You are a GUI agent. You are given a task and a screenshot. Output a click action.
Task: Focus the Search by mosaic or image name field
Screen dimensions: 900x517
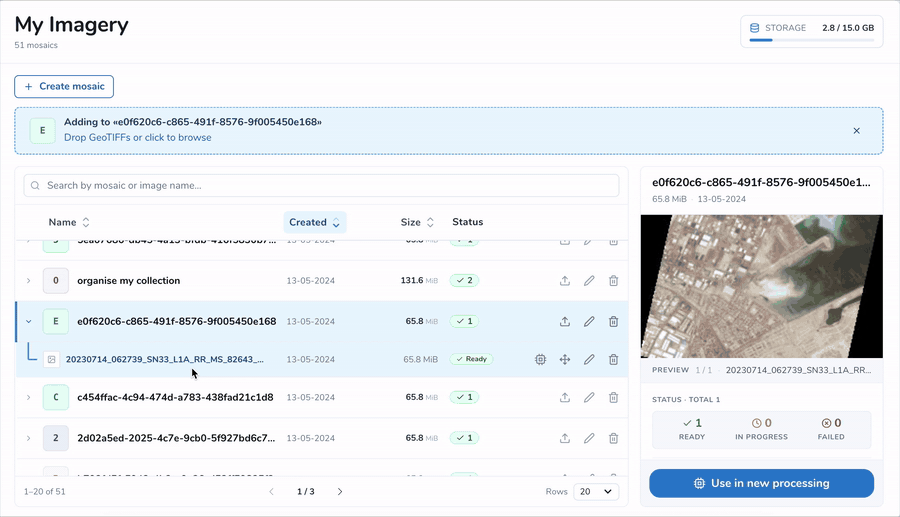pos(321,185)
